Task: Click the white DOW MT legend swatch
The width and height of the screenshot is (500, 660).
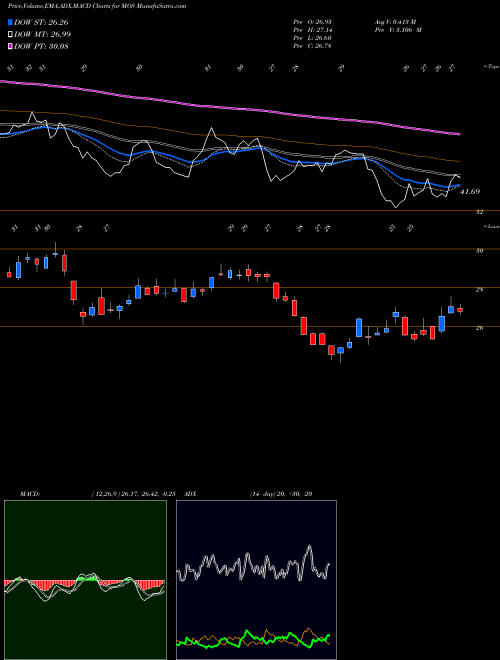Action: point(10,35)
